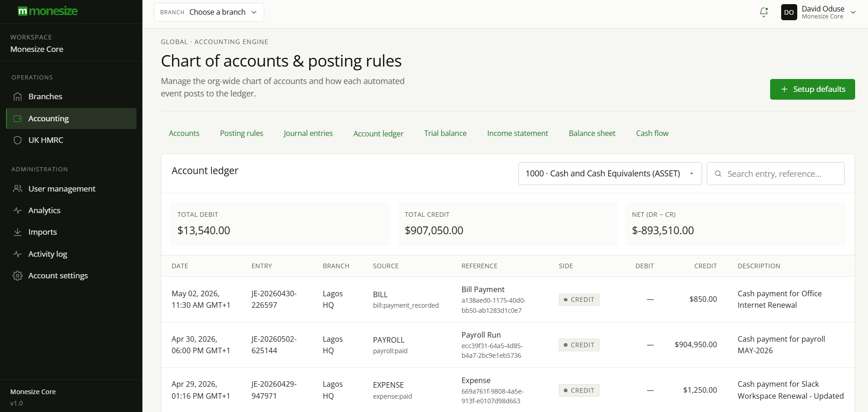Open the Choose a branch dropdown

pyautogui.click(x=209, y=12)
